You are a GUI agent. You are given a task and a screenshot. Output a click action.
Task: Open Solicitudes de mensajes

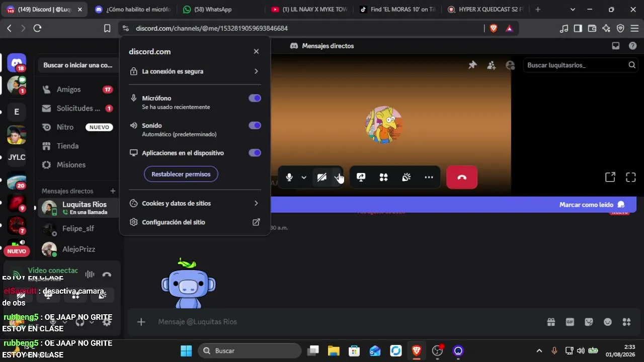(x=78, y=108)
